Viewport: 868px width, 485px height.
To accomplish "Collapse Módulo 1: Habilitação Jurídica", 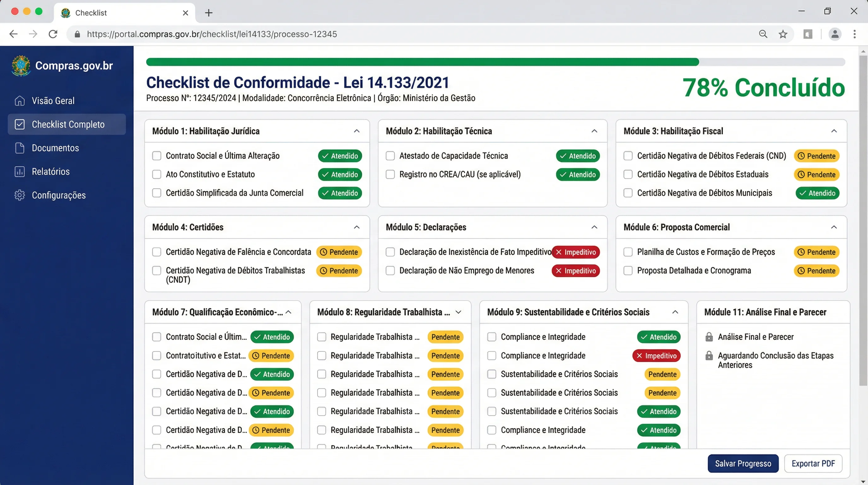I will (357, 131).
